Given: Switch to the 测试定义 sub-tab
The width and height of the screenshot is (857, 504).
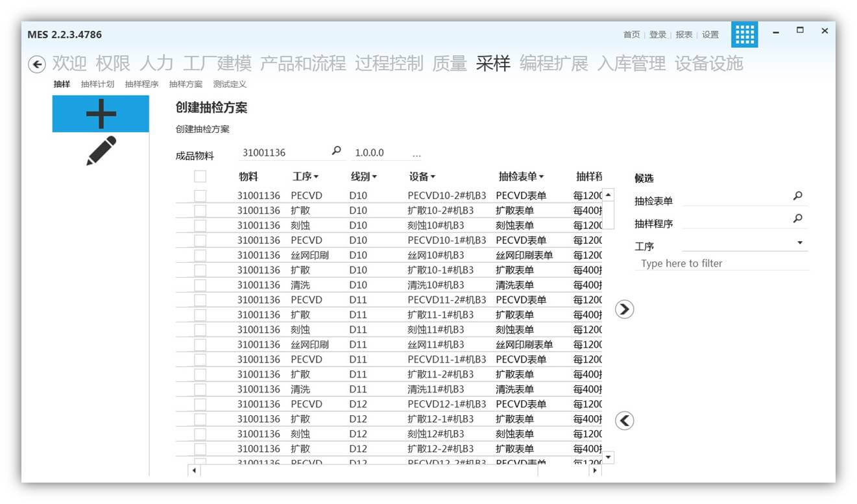Looking at the screenshot, I should pos(230,84).
